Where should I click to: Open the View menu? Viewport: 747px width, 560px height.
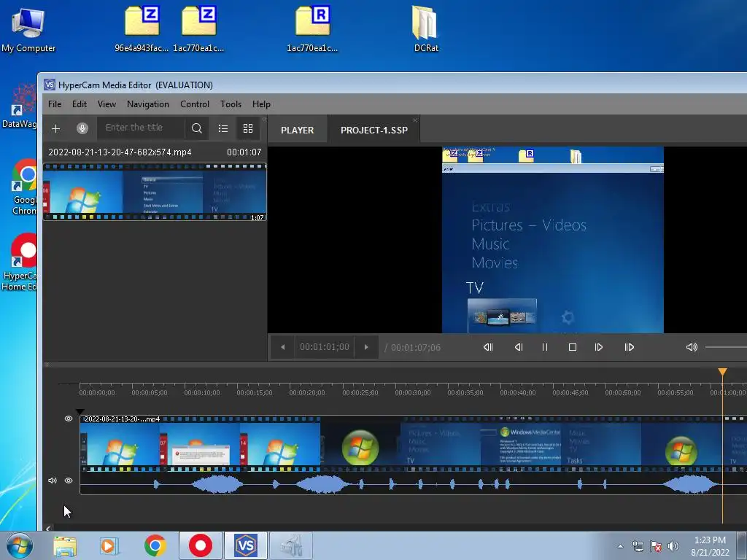tap(107, 104)
